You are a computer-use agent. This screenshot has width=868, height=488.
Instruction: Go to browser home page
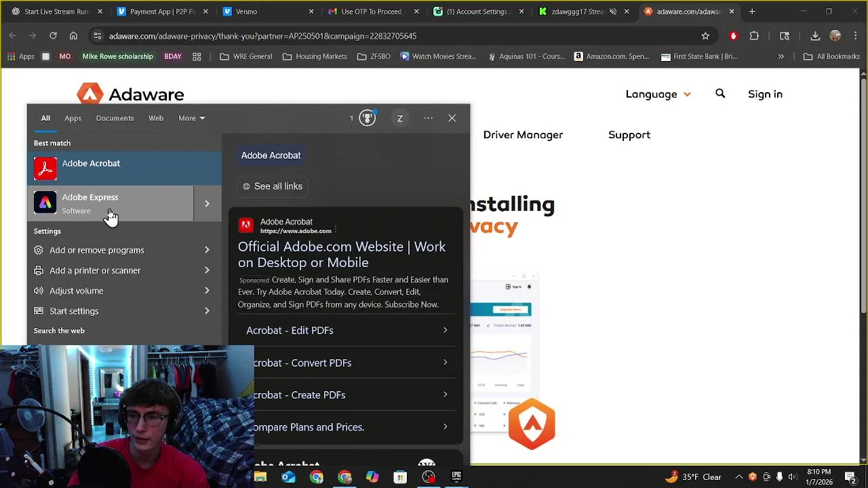[x=73, y=36]
